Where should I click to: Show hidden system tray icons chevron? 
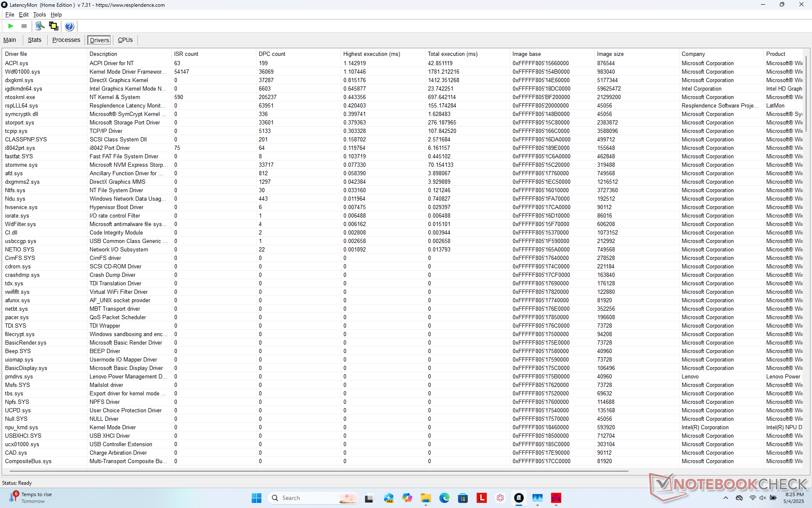(726, 498)
